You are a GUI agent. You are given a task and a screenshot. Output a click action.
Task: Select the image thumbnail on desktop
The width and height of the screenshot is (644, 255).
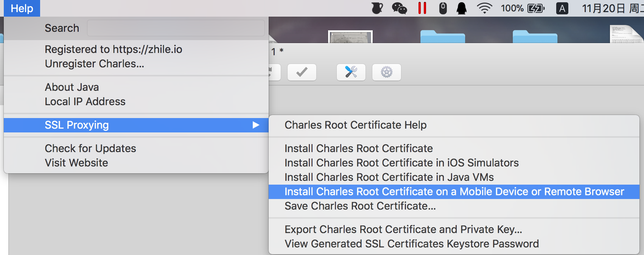point(350,37)
